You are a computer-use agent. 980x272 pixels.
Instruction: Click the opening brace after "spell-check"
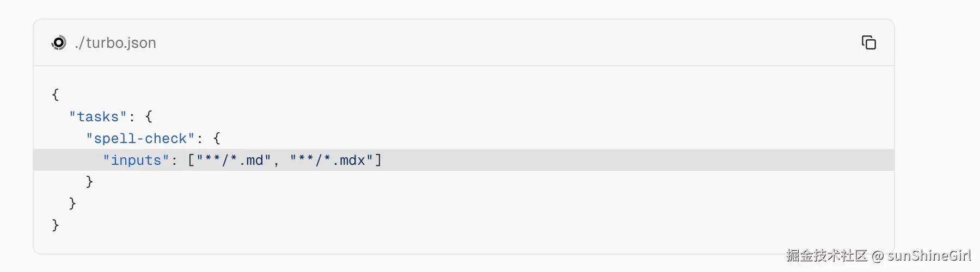pyautogui.click(x=217, y=138)
